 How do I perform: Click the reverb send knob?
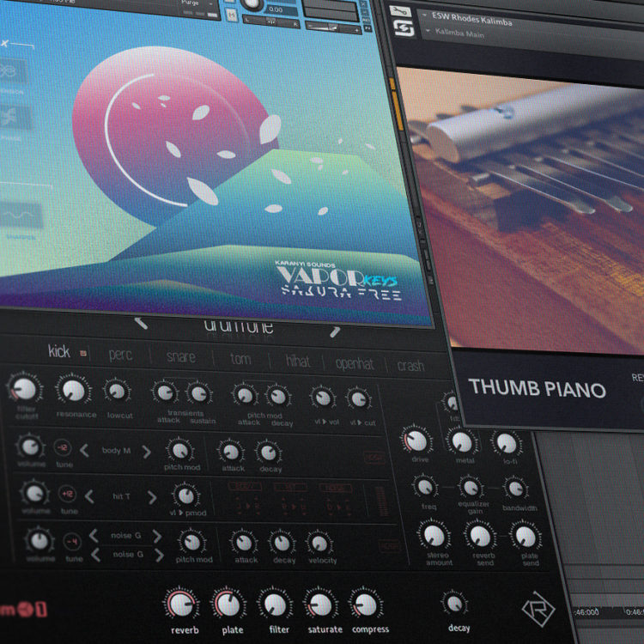click(480, 536)
